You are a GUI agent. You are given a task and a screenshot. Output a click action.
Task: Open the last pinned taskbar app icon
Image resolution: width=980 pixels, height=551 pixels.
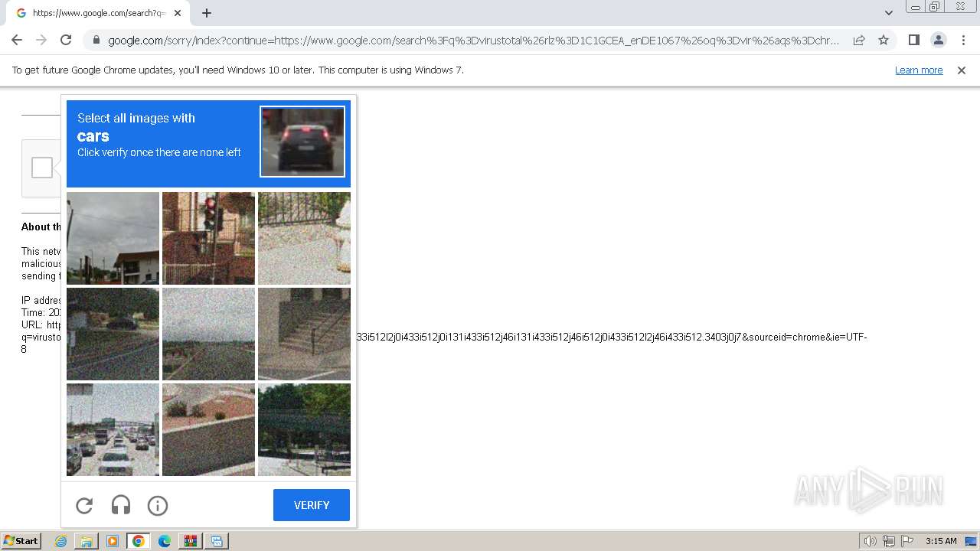click(217, 541)
